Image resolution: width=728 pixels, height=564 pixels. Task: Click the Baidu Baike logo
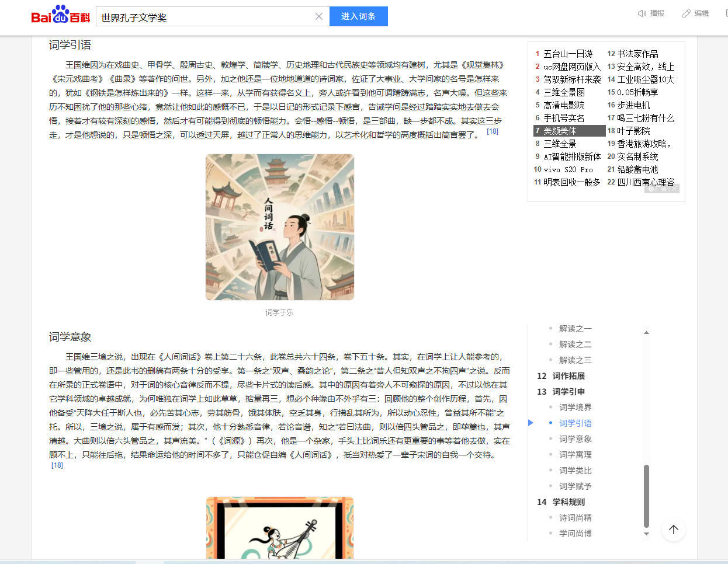60,15
